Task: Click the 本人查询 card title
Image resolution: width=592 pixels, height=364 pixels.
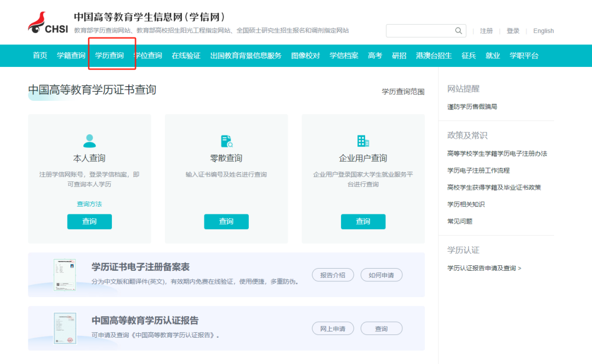Action: point(89,158)
